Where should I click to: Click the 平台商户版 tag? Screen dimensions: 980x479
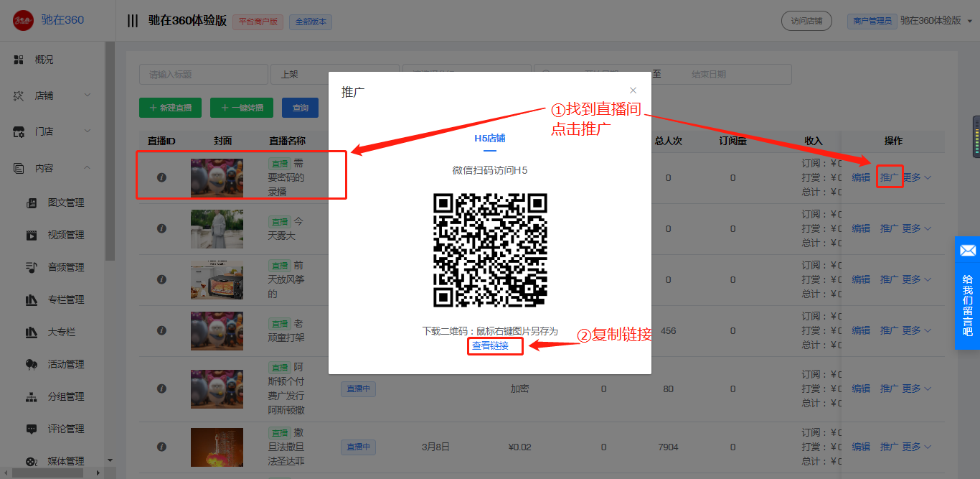tap(258, 22)
